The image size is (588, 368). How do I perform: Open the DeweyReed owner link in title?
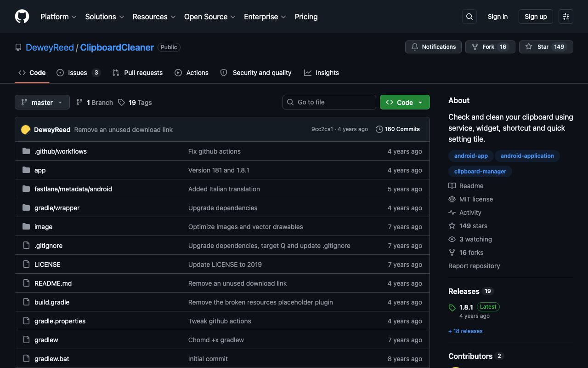click(50, 47)
